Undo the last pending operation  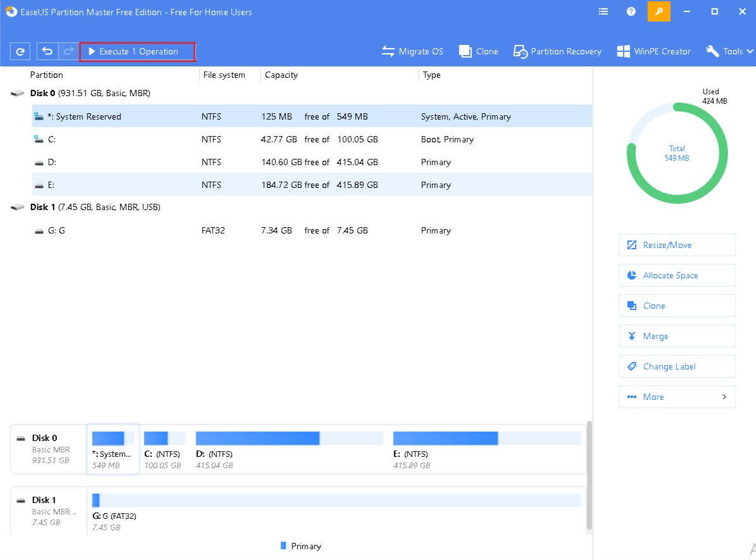pyautogui.click(x=47, y=52)
